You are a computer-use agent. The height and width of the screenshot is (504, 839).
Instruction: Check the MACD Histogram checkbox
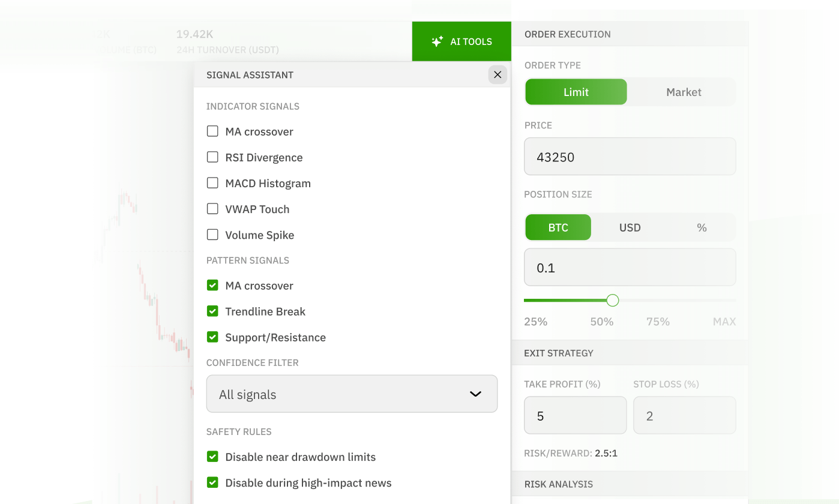click(x=212, y=183)
